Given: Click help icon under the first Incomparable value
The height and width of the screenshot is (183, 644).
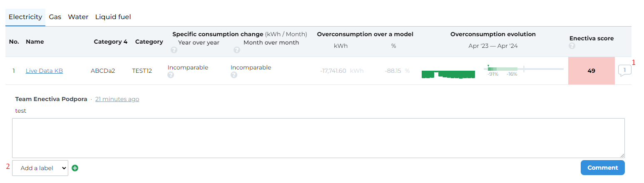Looking at the screenshot, I should 170,75.
